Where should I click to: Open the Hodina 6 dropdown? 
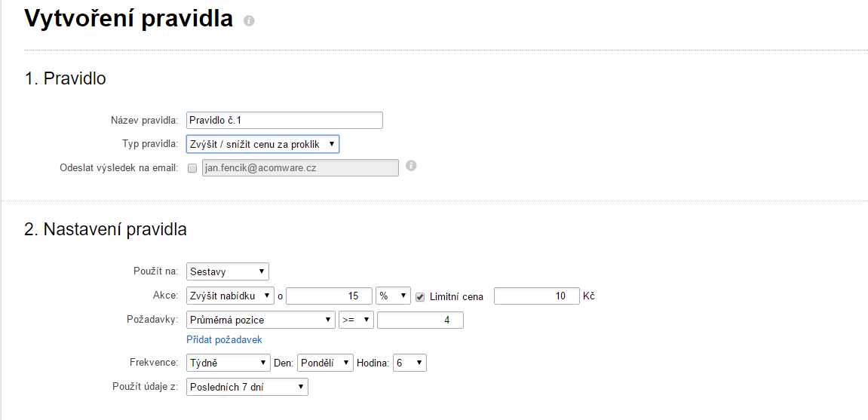coord(409,363)
